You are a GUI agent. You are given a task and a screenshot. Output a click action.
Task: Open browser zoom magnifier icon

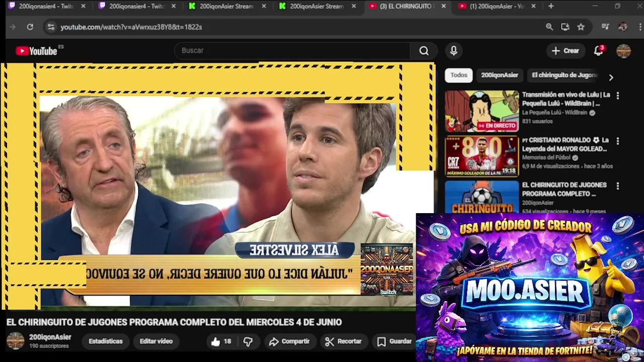pyautogui.click(x=549, y=27)
